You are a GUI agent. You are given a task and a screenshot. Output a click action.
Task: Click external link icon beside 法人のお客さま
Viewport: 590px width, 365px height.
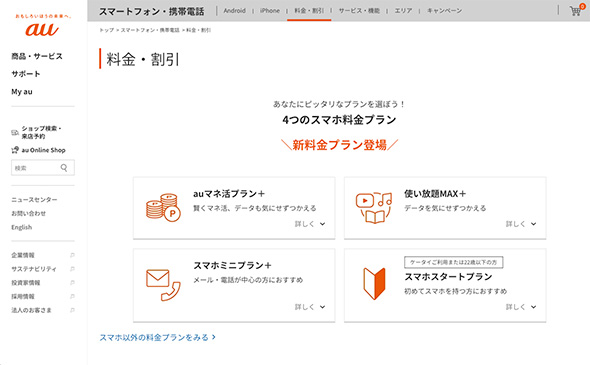click(72, 310)
